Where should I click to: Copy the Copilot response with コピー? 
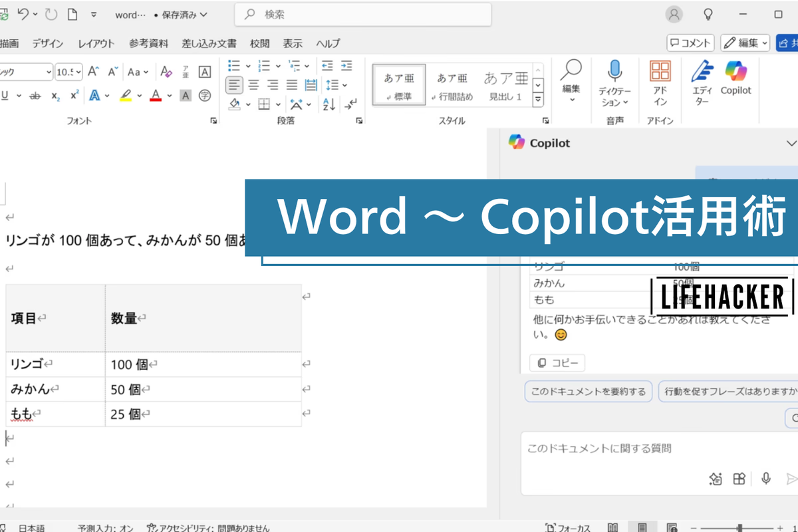pos(557,362)
